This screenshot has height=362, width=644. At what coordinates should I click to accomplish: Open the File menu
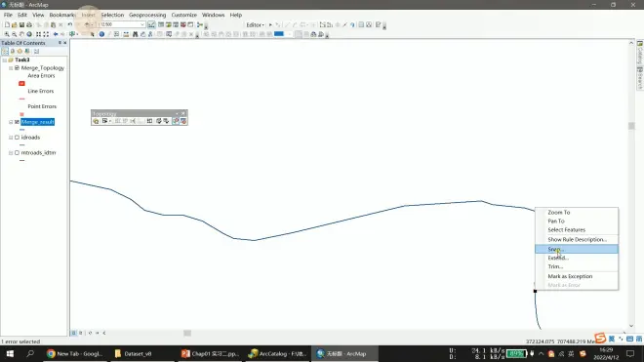[8, 15]
